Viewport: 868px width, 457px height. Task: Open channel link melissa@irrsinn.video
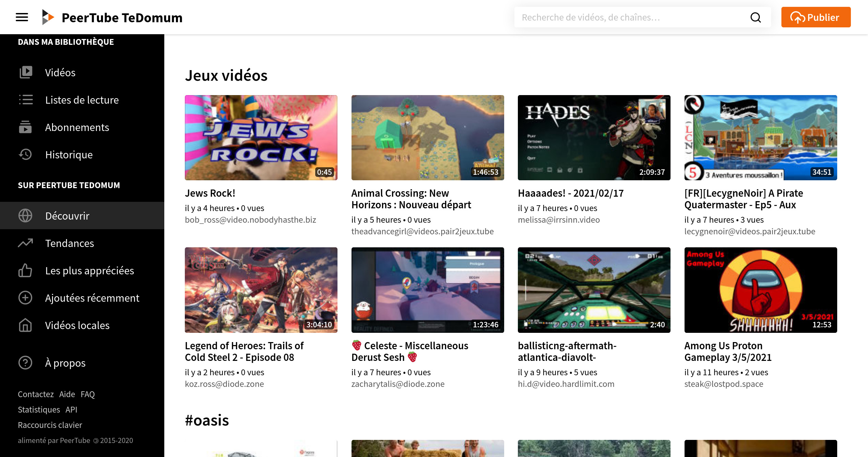click(559, 220)
